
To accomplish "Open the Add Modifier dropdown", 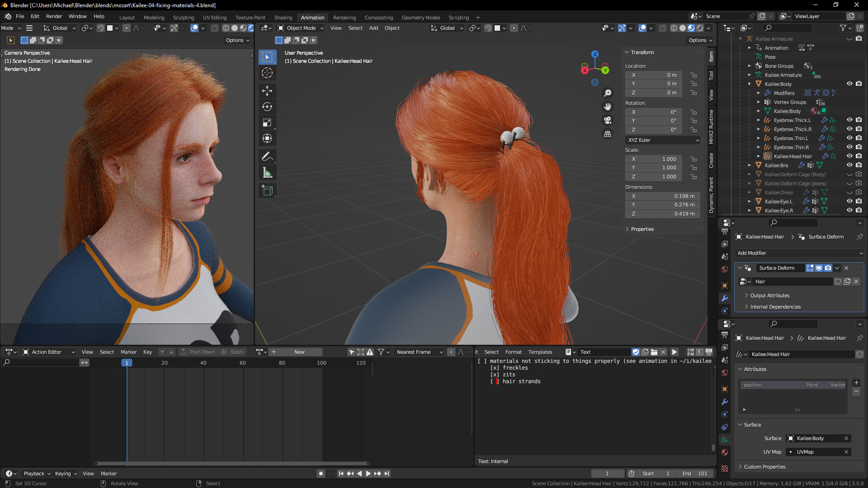I will 800,253.
